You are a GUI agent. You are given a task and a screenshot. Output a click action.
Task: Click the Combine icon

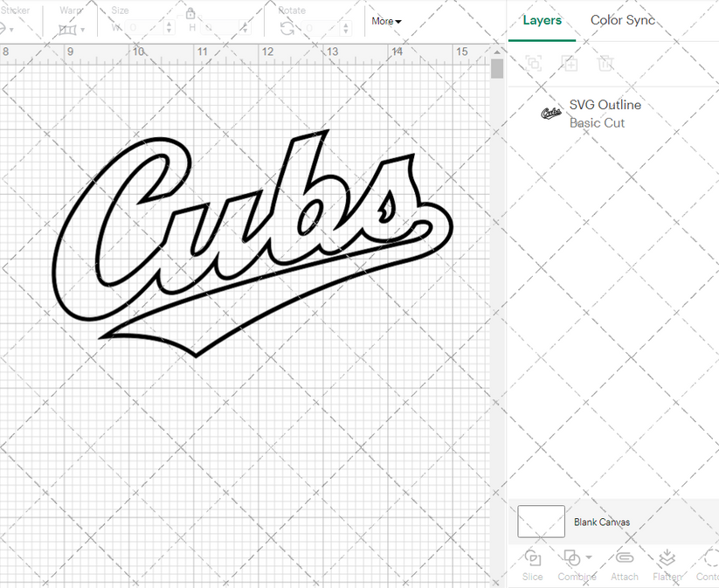[572, 559]
